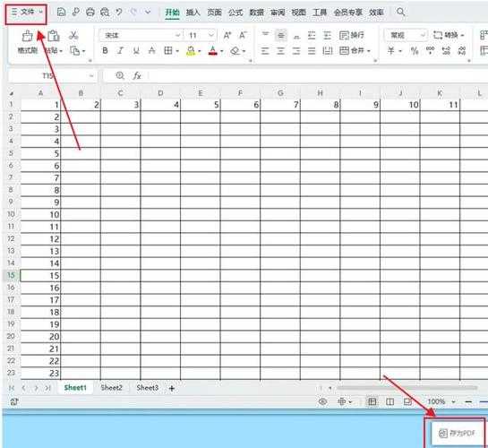Screen dimensions: 488x448
Task: Apply the red font color swatch
Action: click(213, 51)
